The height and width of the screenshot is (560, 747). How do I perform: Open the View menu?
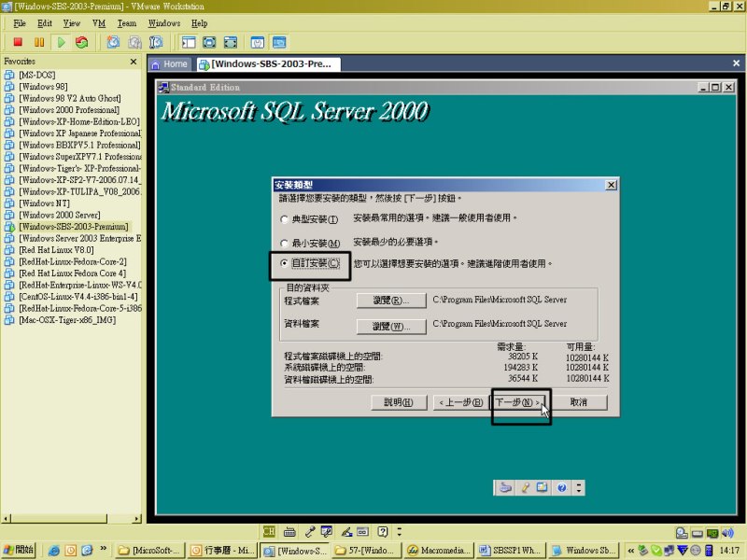pyautogui.click(x=72, y=22)
